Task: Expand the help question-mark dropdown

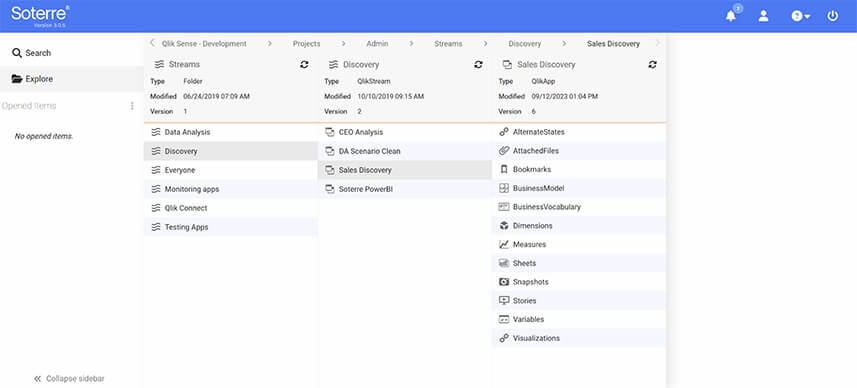Action: tap(800, 16)
